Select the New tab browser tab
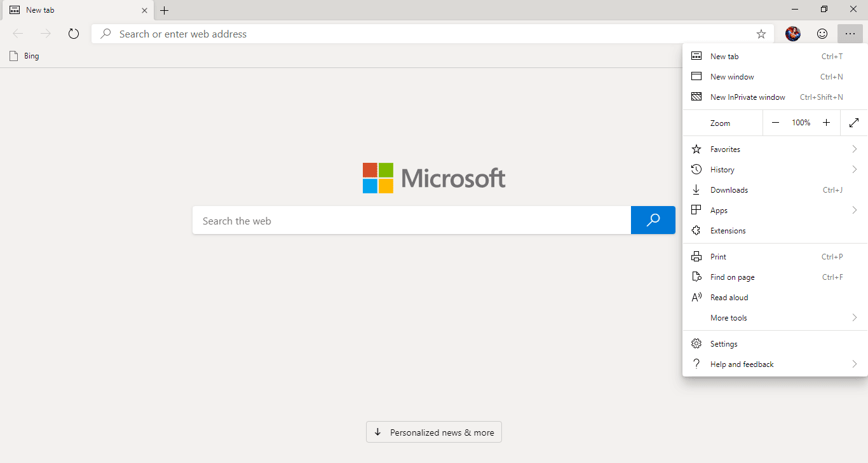Image resolution: width=868 pixels, height=463 pixels. [77, 10]
